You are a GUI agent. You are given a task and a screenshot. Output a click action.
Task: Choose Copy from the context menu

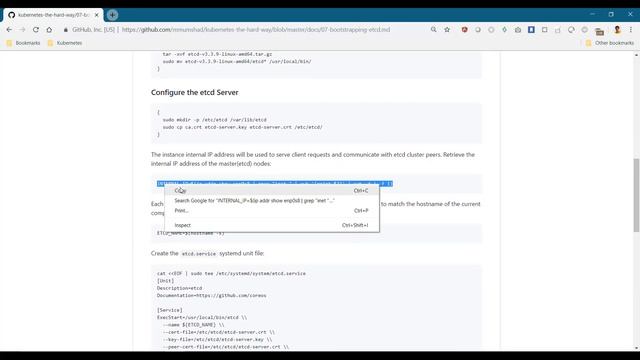point(272,191)
